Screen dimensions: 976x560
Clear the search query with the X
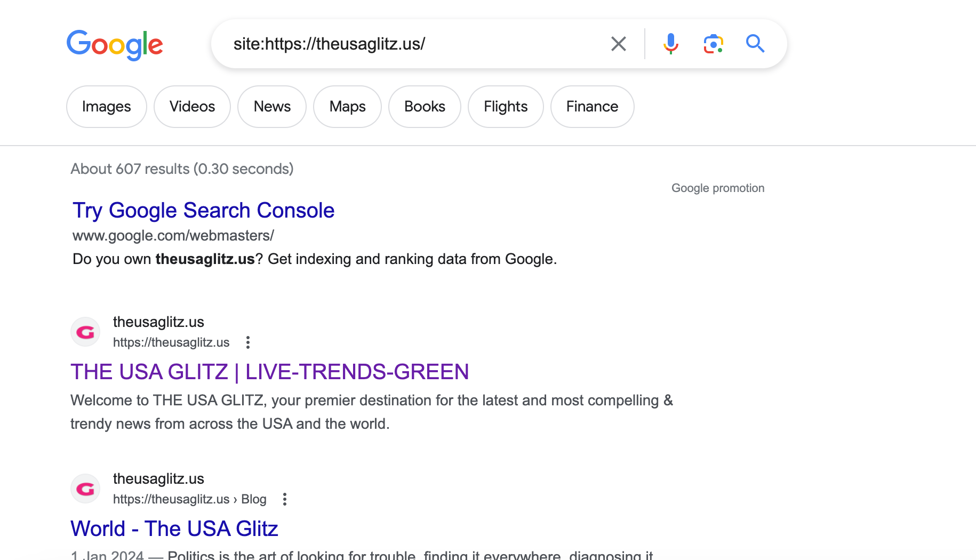618,44
